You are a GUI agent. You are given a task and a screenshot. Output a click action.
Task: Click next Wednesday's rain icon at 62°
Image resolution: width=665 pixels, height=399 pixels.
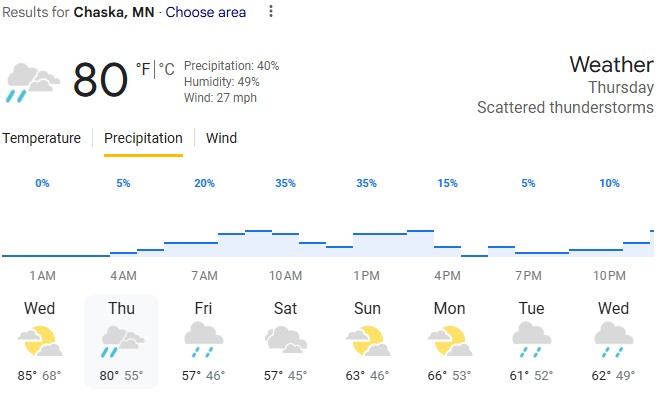tap(614, 340)
